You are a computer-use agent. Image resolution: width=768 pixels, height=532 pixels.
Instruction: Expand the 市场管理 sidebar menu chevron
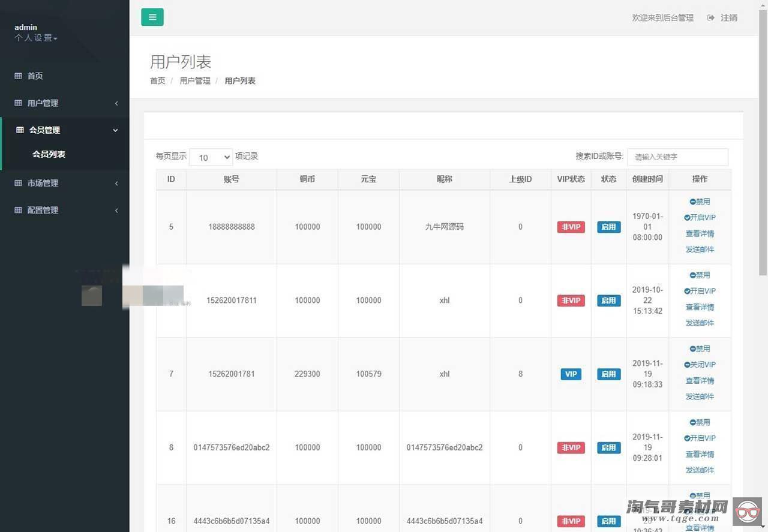(x=116, y=184)
